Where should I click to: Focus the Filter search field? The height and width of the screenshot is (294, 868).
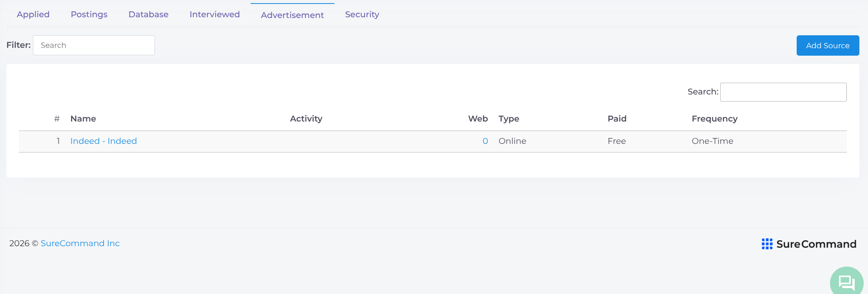(94, 45)
